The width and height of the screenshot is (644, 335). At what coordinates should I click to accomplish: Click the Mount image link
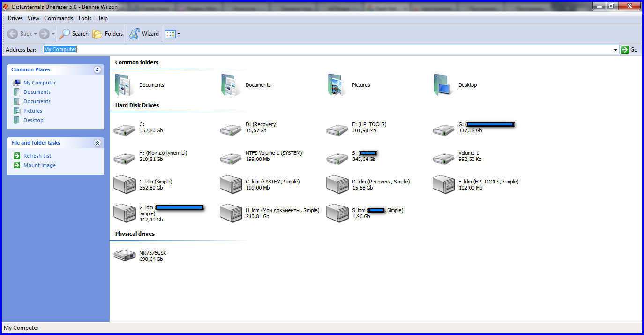point(40,165)
